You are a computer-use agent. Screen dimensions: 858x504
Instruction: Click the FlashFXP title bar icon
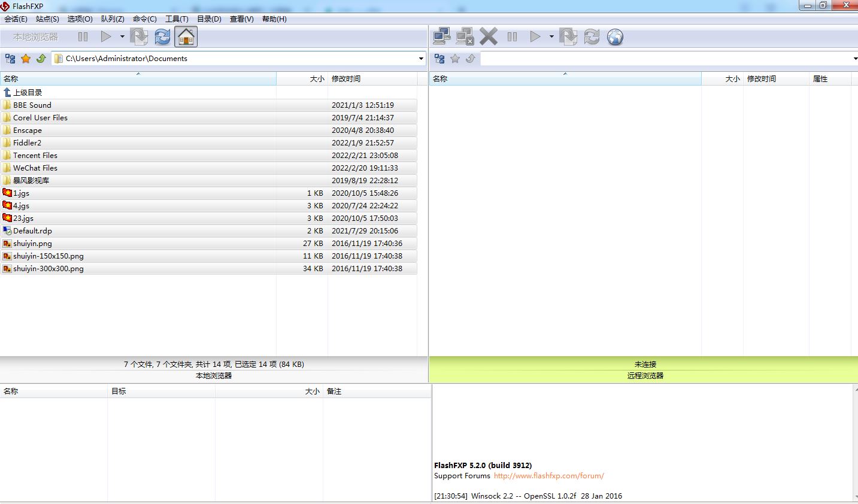[5, 6]
